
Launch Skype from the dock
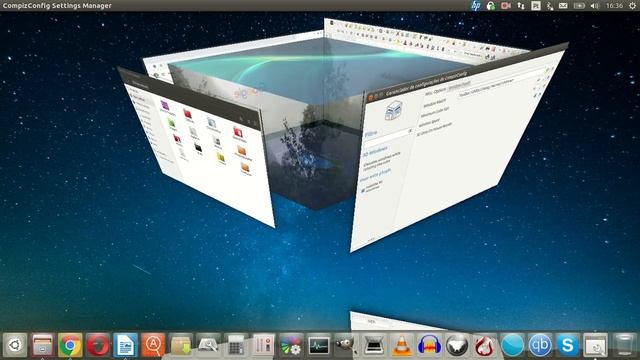pyautogui.click(x=567, y=345)
